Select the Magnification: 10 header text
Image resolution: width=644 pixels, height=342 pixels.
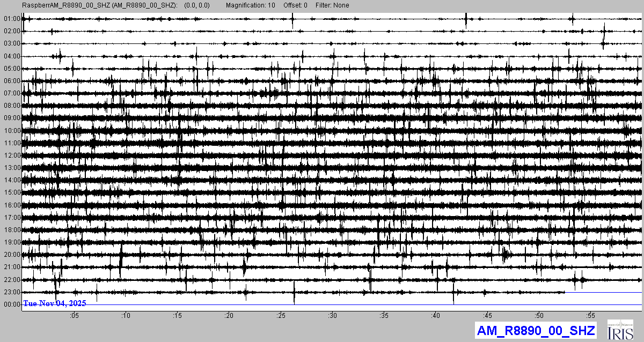click(250, 5)
